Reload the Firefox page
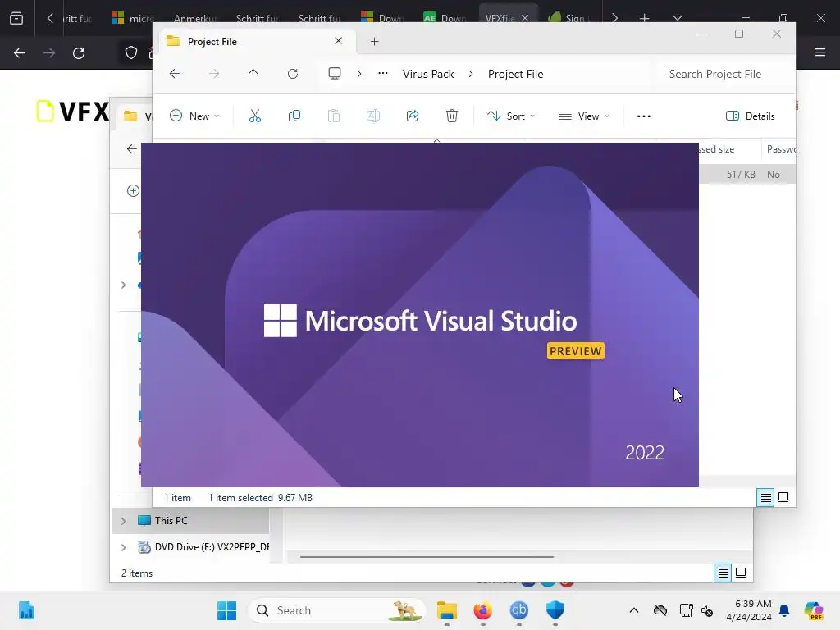 79,53
